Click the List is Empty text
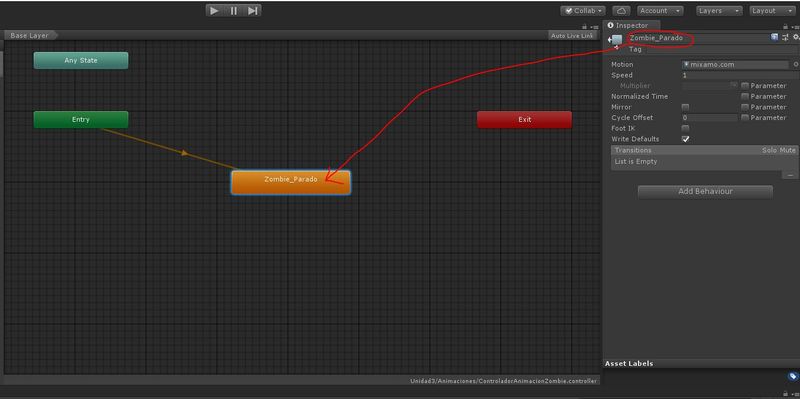Image resolution: width=800 pixels, height=399 pixels. coord(636,162)
